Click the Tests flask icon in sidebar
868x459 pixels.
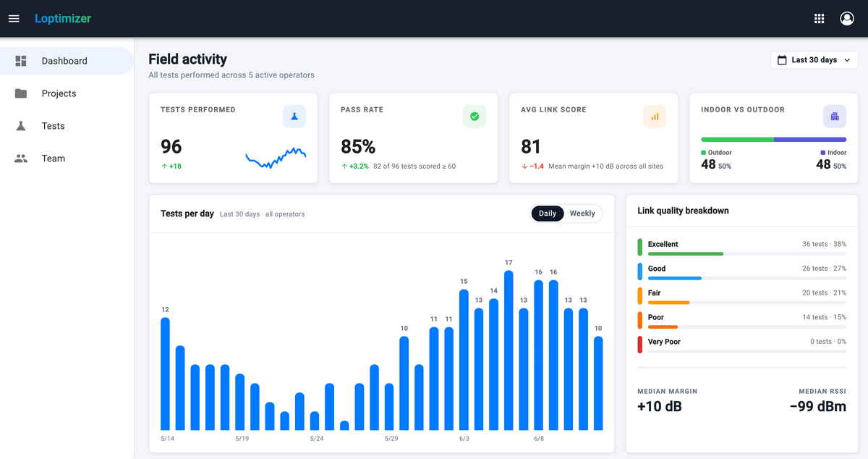point(21,126)
